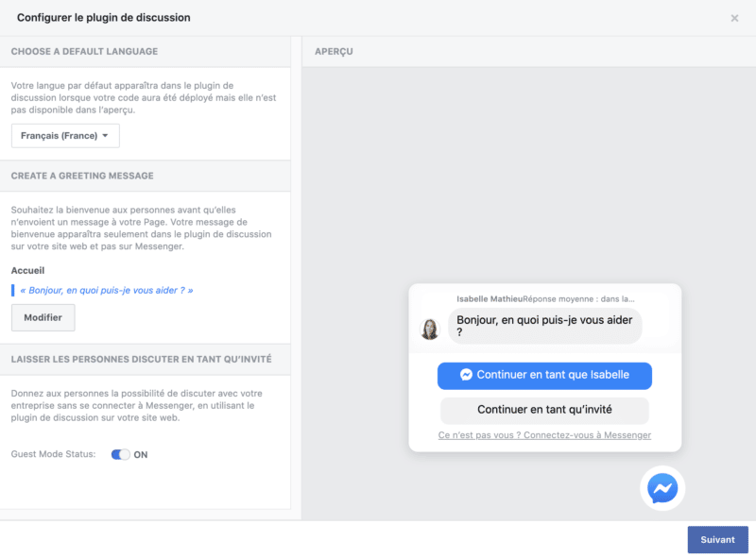Toggle the Guest Mode Status switch
The width and height of the screenshot is (756, 558).
(x=121, y=454)
